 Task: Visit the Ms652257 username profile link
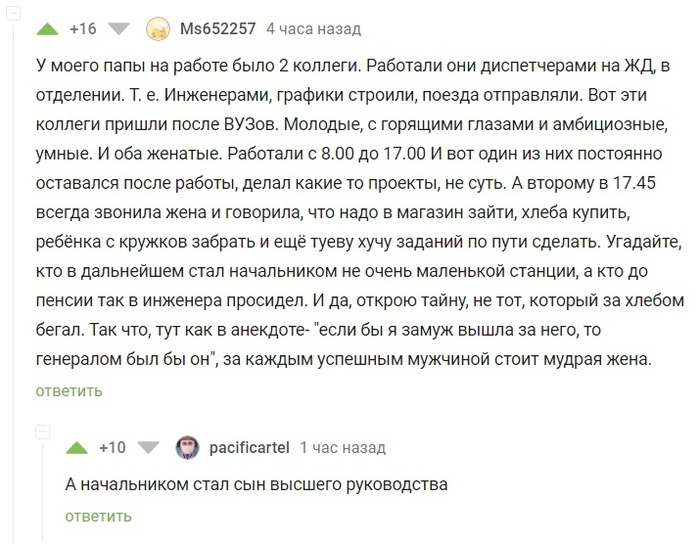click(x=218, y=29)
